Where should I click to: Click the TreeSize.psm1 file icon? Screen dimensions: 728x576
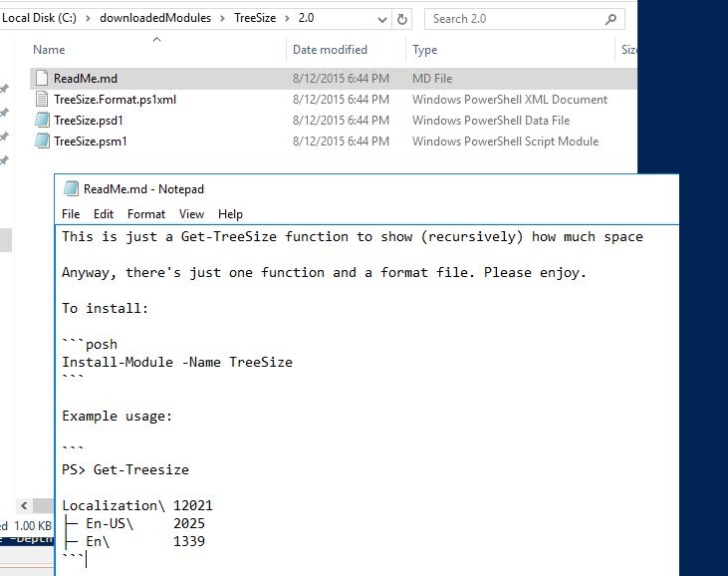pos(42,141)
